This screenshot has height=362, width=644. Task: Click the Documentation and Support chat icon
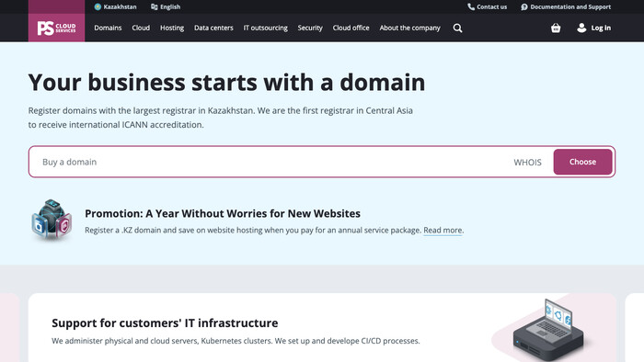(524, 7)
